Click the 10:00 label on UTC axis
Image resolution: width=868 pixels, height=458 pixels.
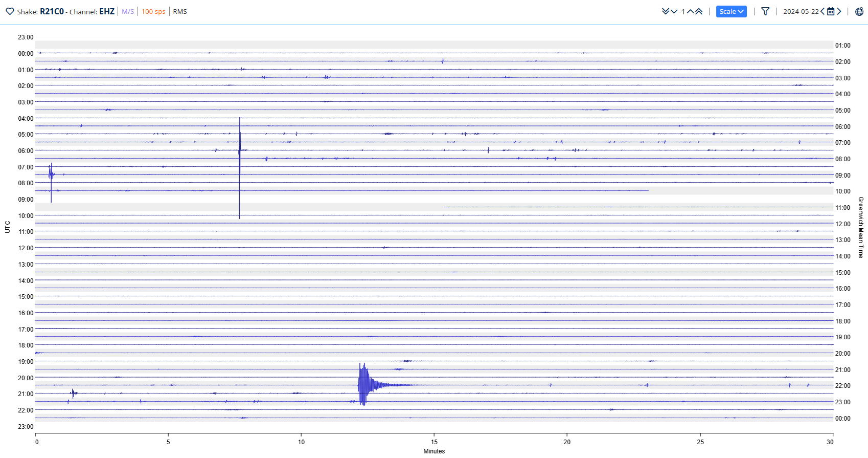[26, 215]
